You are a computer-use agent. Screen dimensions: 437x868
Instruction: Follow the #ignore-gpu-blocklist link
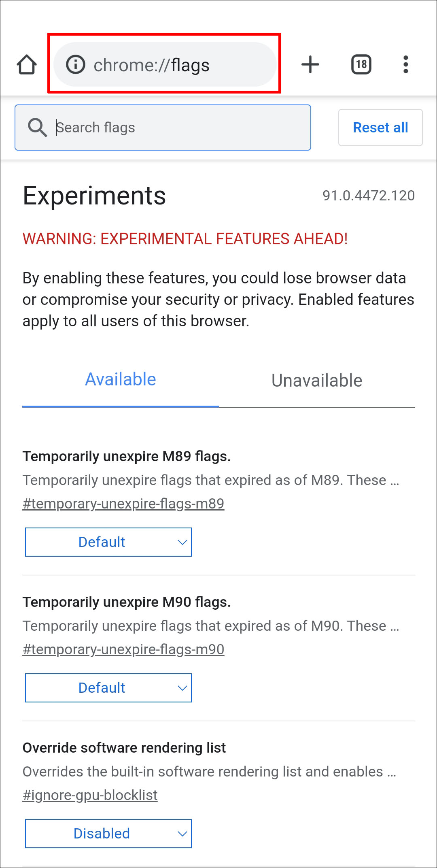pos(90,795)
